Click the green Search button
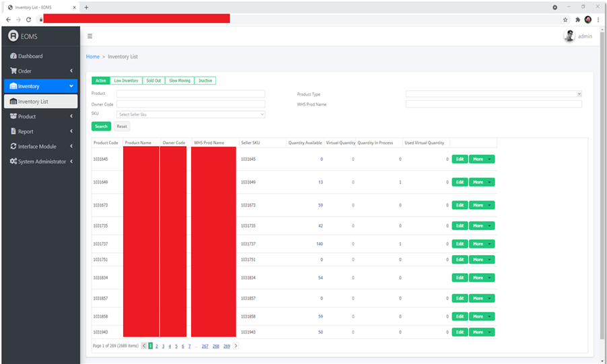 click(x=101, y=126)
